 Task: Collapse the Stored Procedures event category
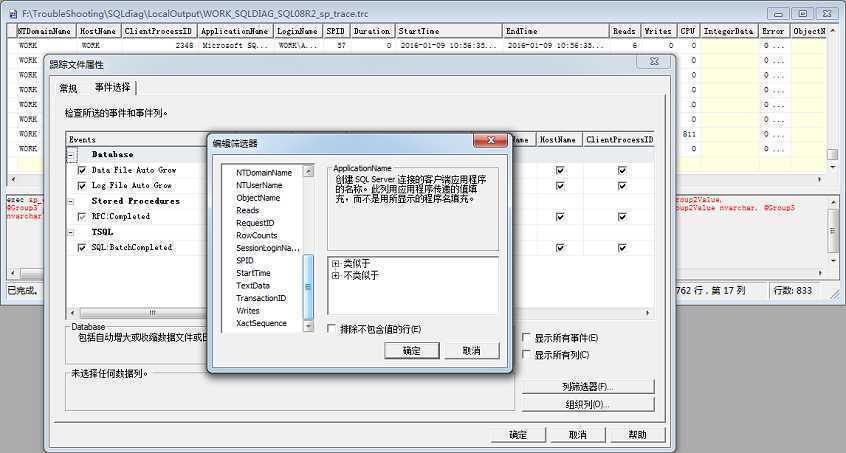coord(71,202)
